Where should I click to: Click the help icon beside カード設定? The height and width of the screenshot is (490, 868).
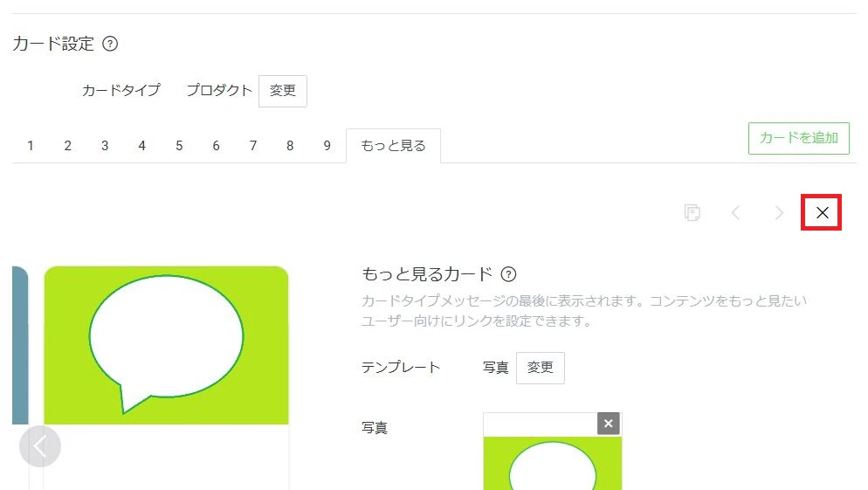click(x=110, y=44)
